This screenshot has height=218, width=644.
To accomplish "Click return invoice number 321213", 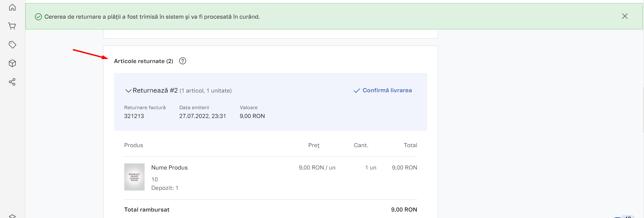I will pyautogui.click(x=134, y=116).
